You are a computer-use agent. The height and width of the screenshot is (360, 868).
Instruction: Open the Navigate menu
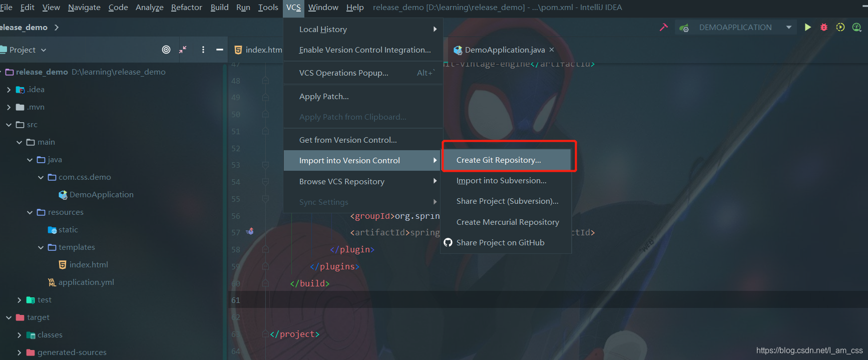(84, 7)
